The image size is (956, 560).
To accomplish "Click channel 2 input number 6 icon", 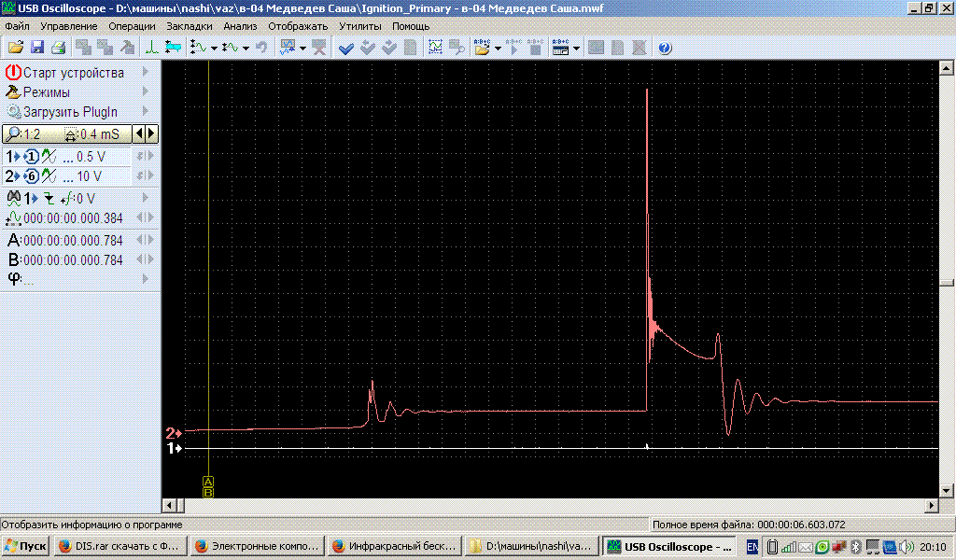I will tap(31, 176).
